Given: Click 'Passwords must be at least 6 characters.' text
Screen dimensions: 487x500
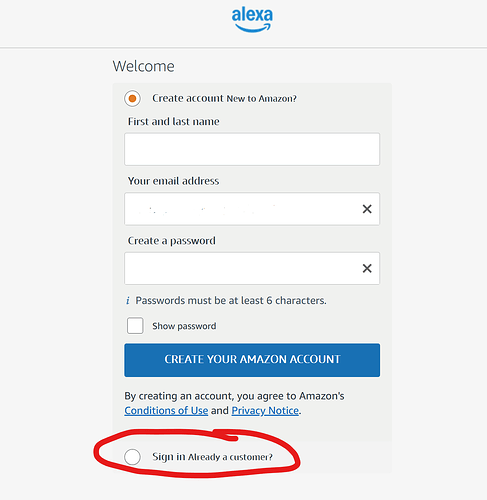Looking at the screenshot, I should coord(231,301).
